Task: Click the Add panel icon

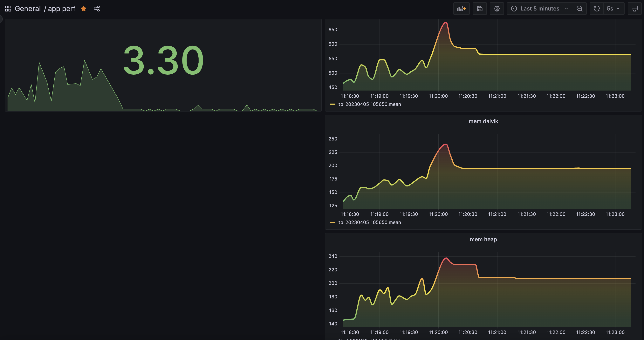Action: (x=461, y=9)
